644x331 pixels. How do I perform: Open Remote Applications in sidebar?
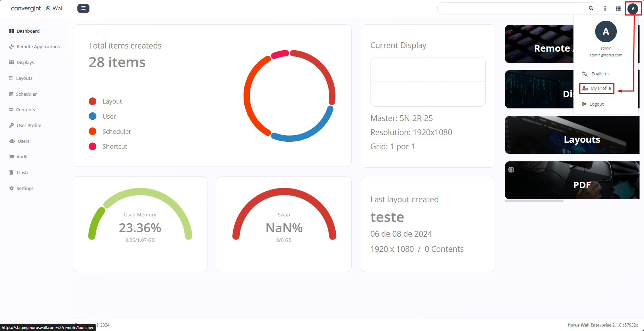click(x=38, y=47)
